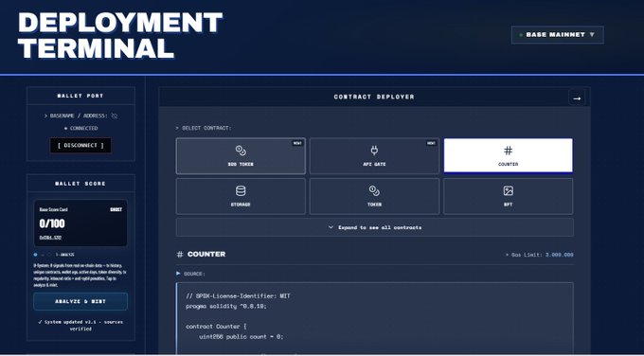Click the Contract Deployer panel title

(374, 97)
